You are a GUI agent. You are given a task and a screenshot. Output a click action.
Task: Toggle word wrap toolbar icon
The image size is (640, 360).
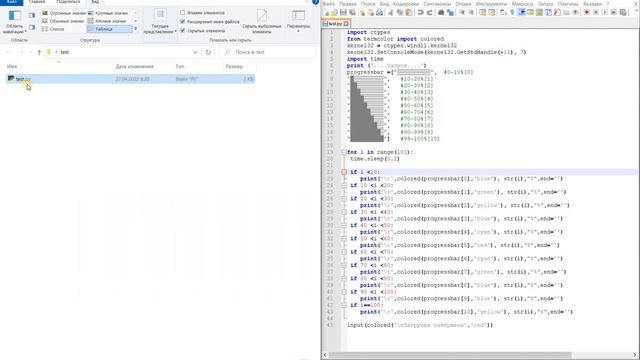tap(503, 12)
